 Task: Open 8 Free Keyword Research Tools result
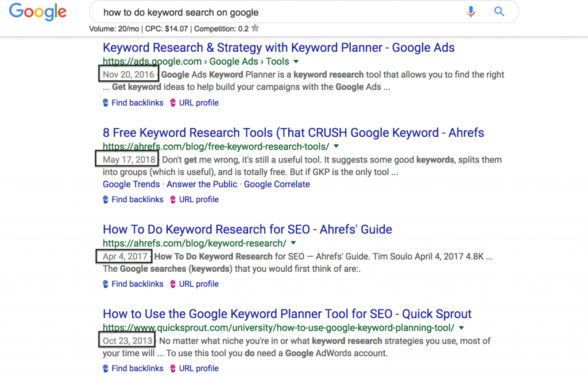(x=293, y=133)
